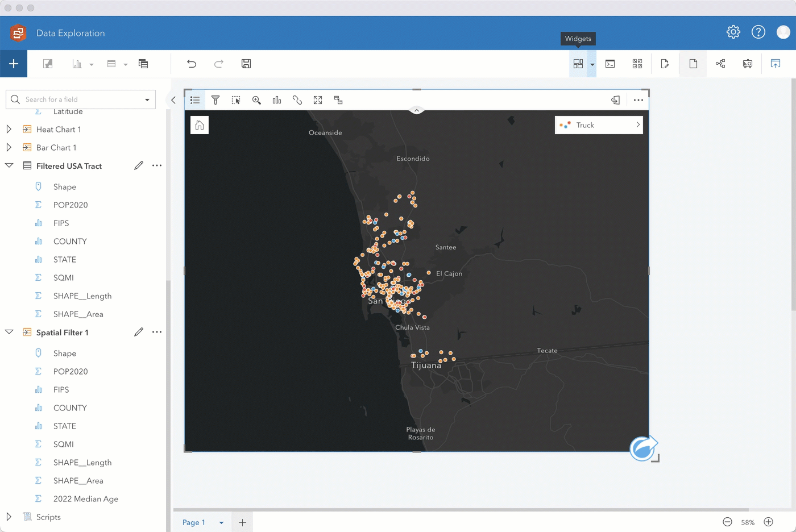Maximize the map card
This screenshot has height=532, width=796.
pyautogui.click(x=318, y=100)
